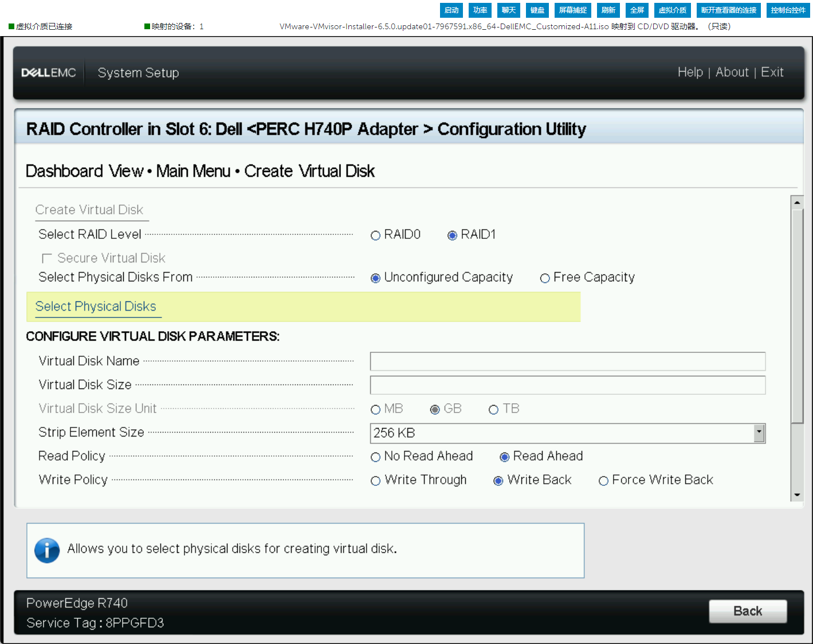The height and width of the screenshot is (644, 813).
Task: Open Help in System Setup header
Action: coord(690,72)
